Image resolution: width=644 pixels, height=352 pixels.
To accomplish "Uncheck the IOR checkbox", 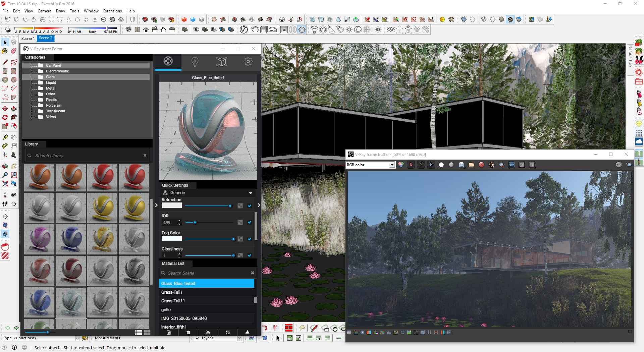I will 249,222.
